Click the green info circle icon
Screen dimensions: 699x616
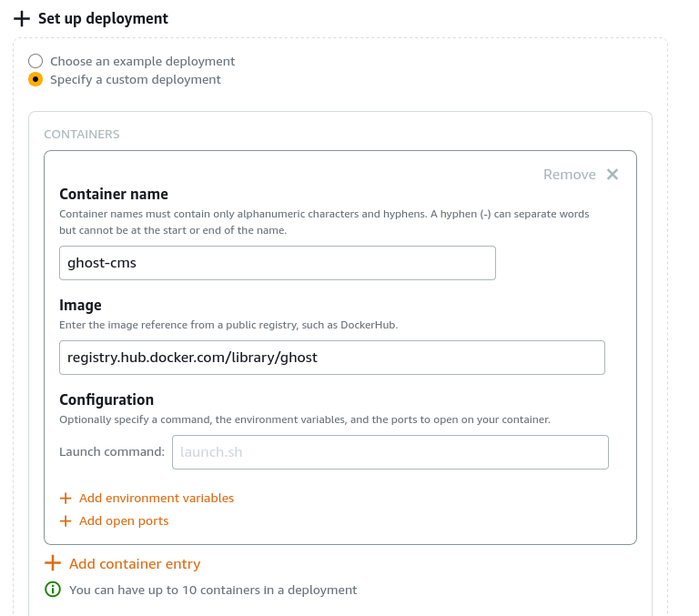click(x=53, y=590)
